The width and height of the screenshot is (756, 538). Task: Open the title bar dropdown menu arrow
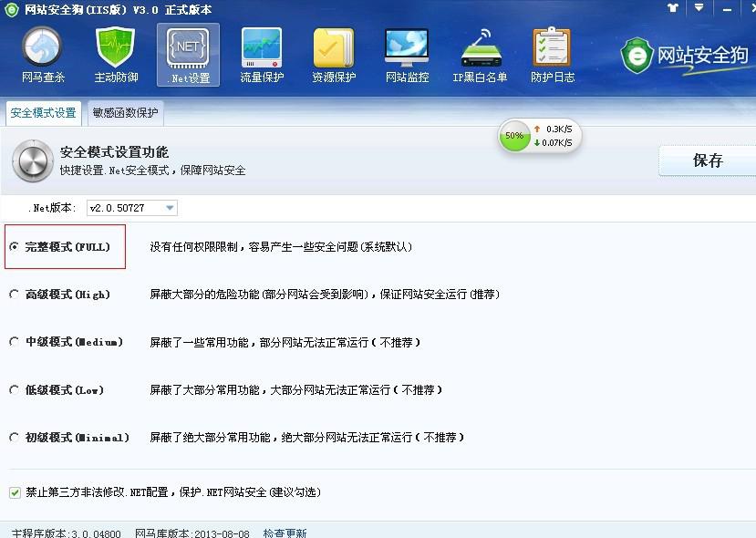699,7
